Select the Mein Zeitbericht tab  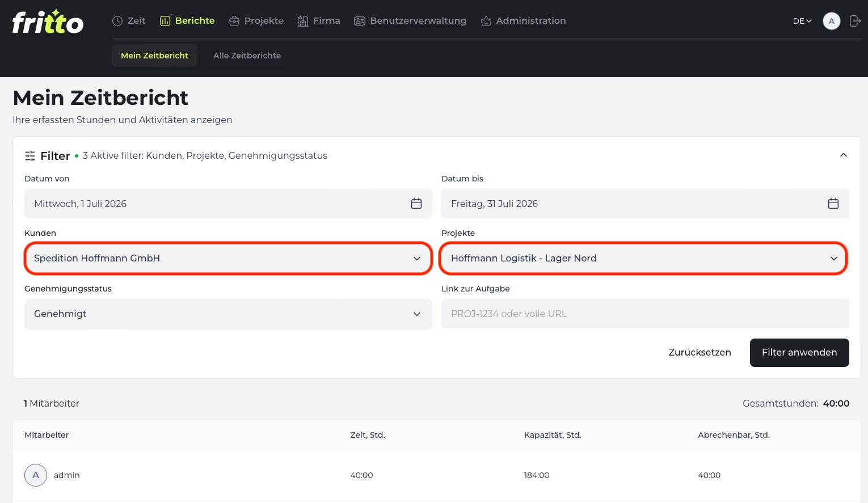click(154, 56)
